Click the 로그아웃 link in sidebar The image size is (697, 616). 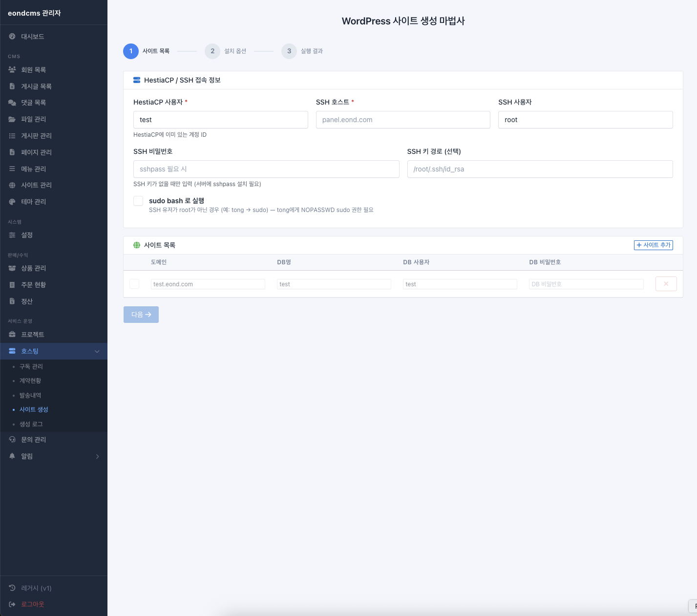[x=32, y=604]
